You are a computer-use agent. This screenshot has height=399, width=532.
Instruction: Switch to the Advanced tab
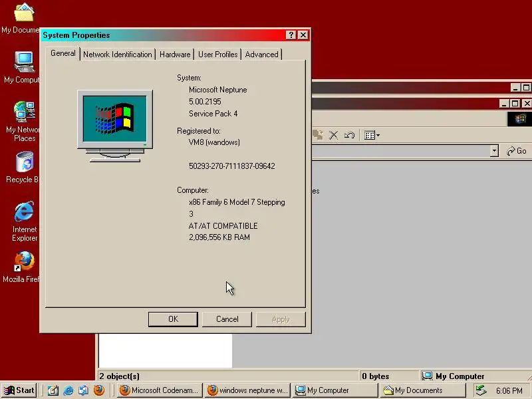(261, 55)
